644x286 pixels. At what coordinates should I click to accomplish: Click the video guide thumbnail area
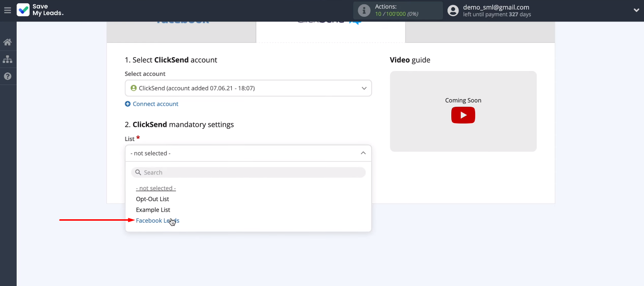pyautogui.click(x=463, y=112)
